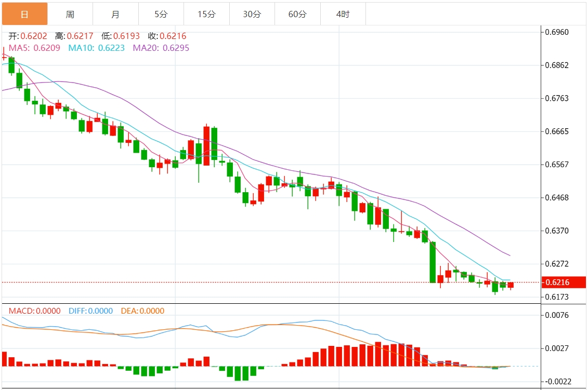Click the 0.6173 price axis label

557,297
